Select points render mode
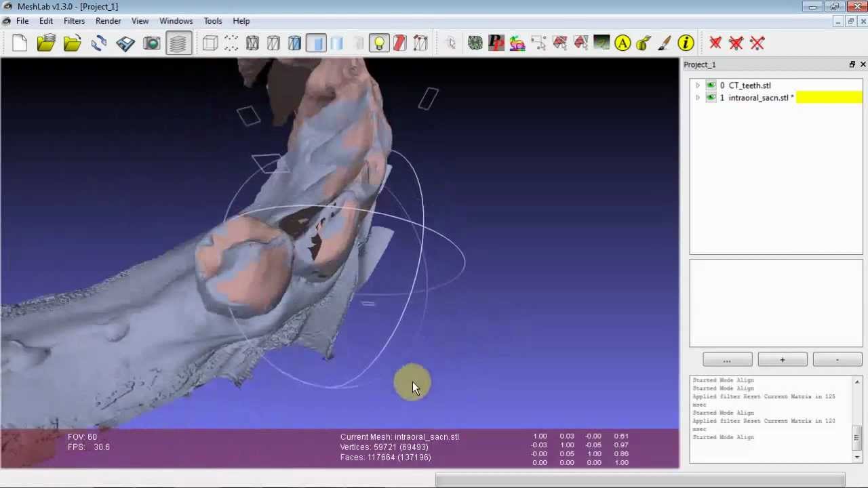The height and width of the screenshot is (488, 868). pos(231,43)
